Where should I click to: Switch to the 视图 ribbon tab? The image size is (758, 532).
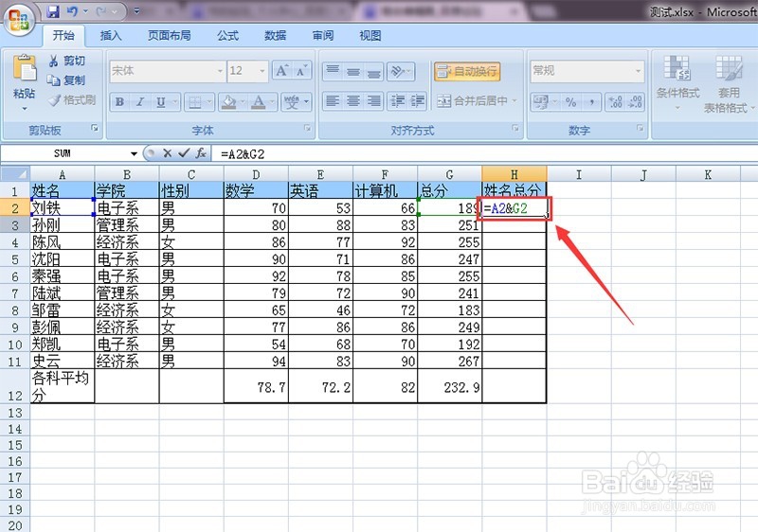pyautogui.click(x=370, y=35)
